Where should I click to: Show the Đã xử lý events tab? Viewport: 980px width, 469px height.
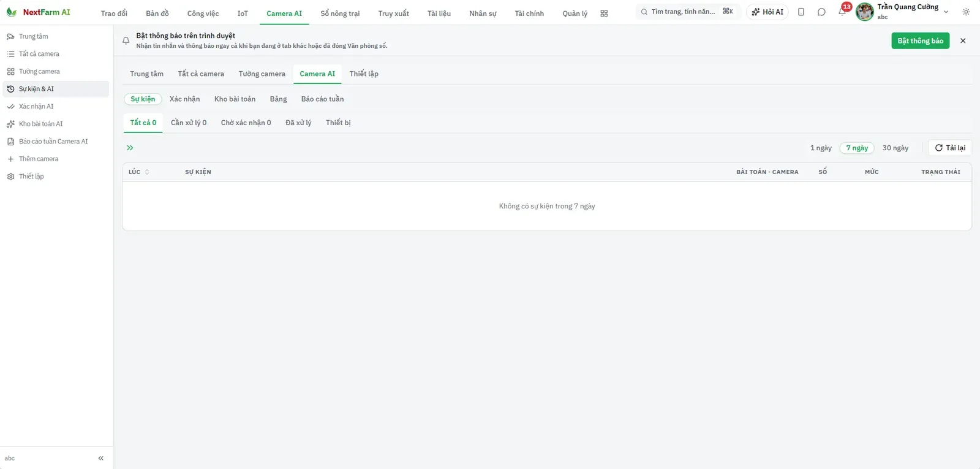298,123
